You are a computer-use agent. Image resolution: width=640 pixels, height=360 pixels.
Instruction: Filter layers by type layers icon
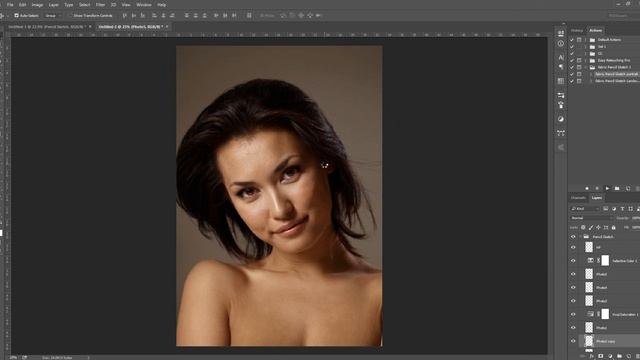(622, 209)
